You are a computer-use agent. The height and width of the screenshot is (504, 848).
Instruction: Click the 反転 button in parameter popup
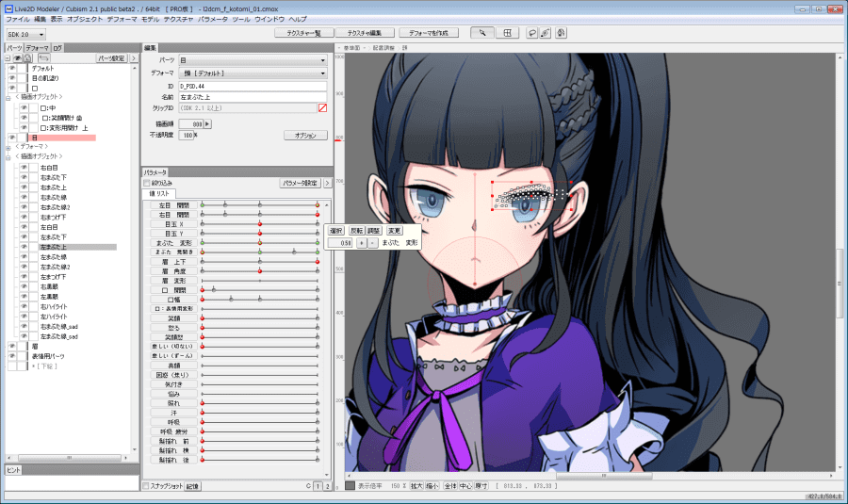[357, 231]
